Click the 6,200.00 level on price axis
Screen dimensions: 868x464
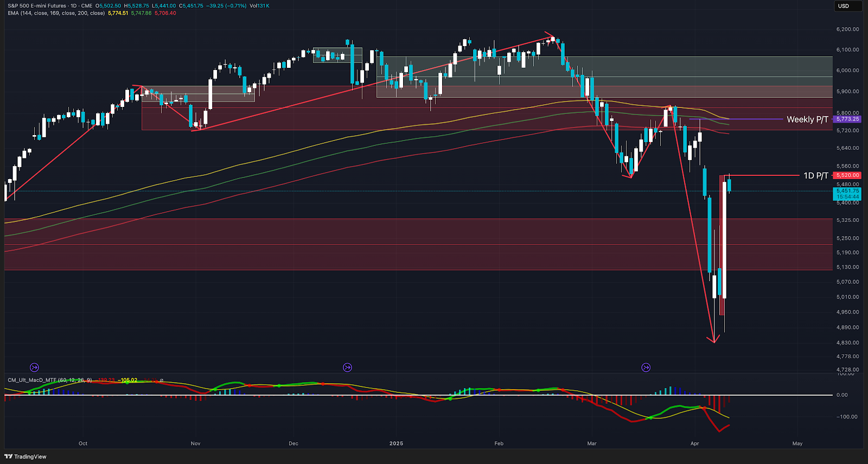(x=847, y=29)
